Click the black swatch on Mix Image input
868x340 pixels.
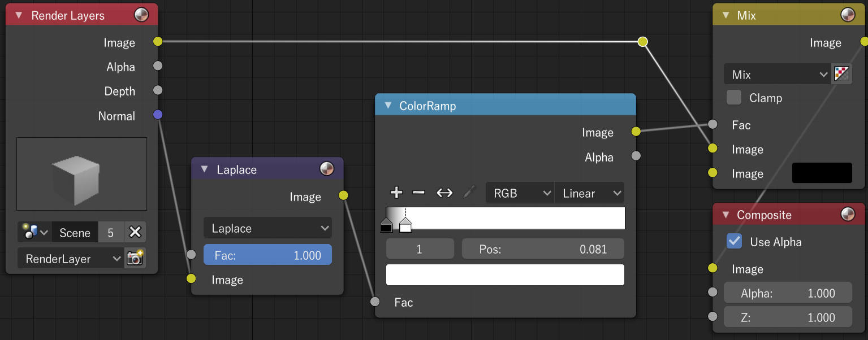822,173
